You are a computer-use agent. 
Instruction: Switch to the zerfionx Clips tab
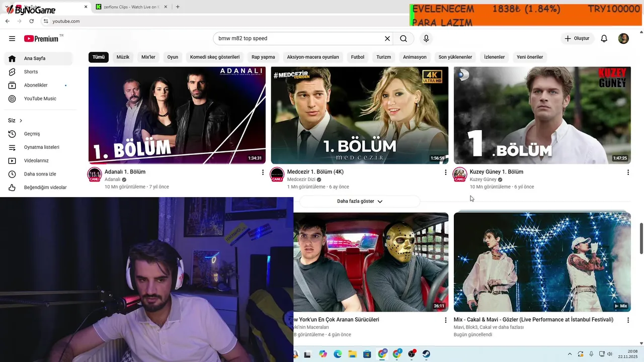(132, 7)
